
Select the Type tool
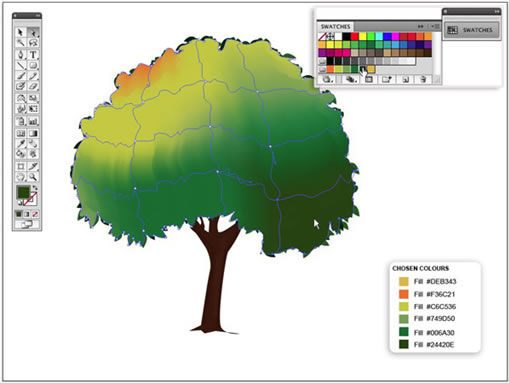click(x=33, y=55)
